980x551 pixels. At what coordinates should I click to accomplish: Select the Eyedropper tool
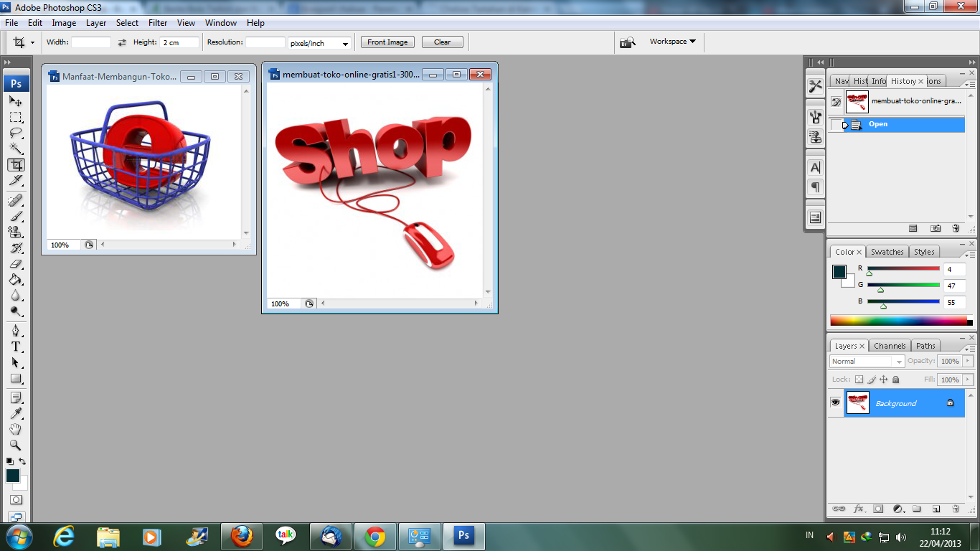click(x=15, y=413)
